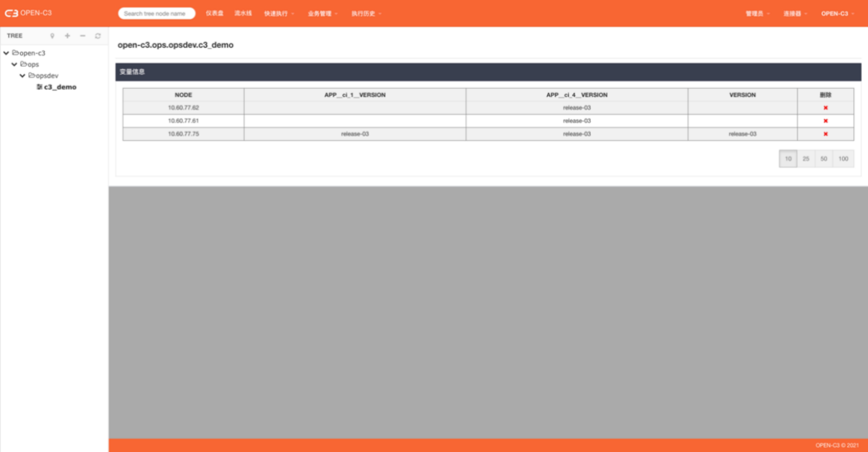868x452 pixels.
Task: Click the Search tree node name field
Action: pos(156,14)
